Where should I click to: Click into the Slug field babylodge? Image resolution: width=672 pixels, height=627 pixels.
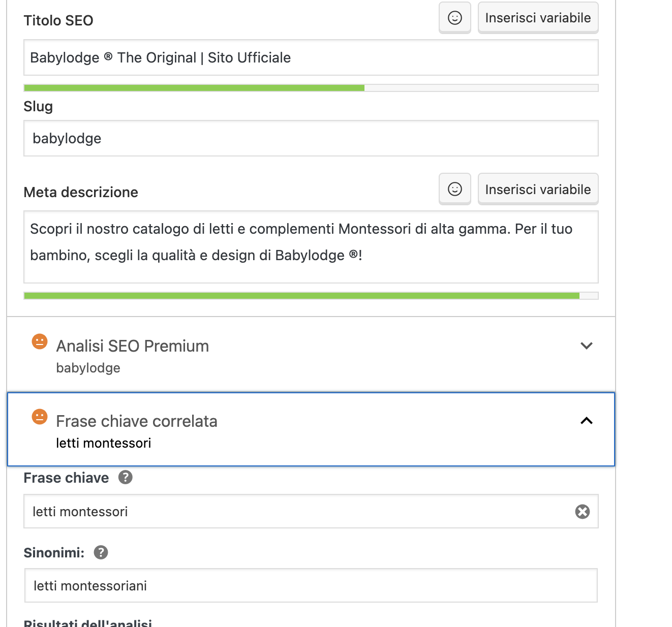[x=311, y=138]
